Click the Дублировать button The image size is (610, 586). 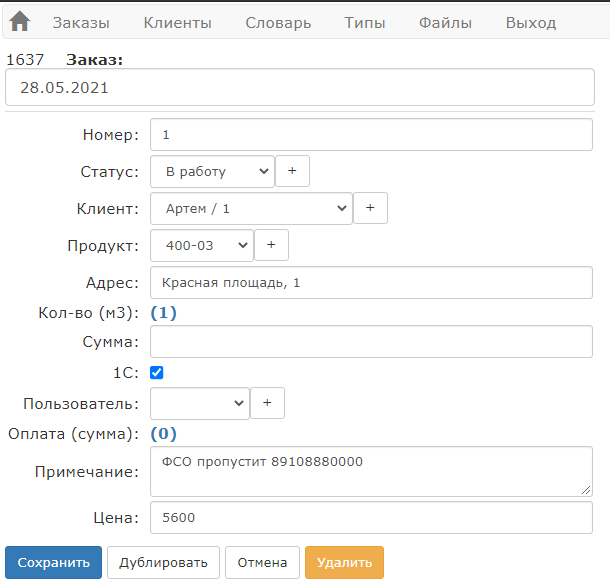[x=163, y=562]
